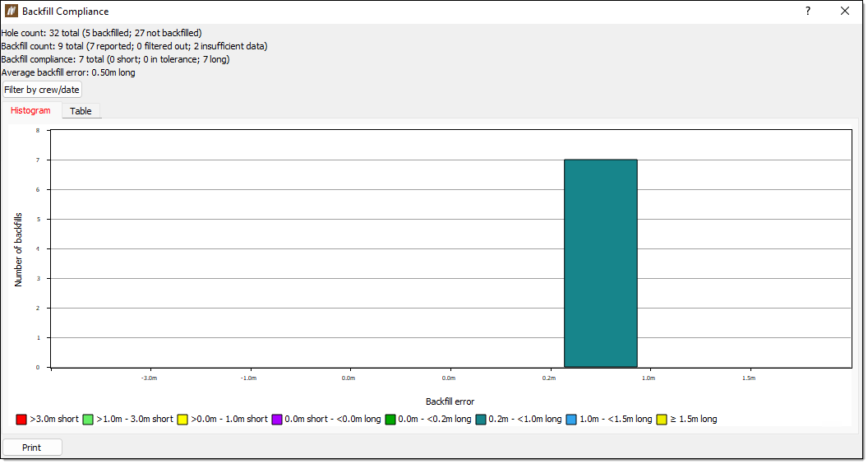868x464 pixels.
Task: Click 'Average backfill error: 0.50m long' text
Action: 69,72
